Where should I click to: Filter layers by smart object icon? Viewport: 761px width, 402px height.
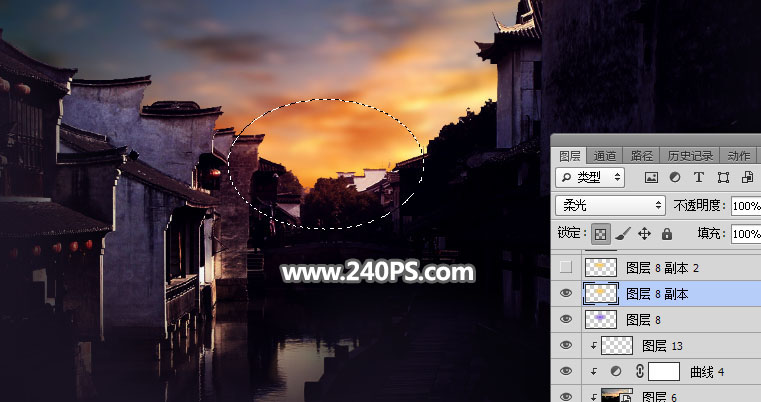click(747, 178)
